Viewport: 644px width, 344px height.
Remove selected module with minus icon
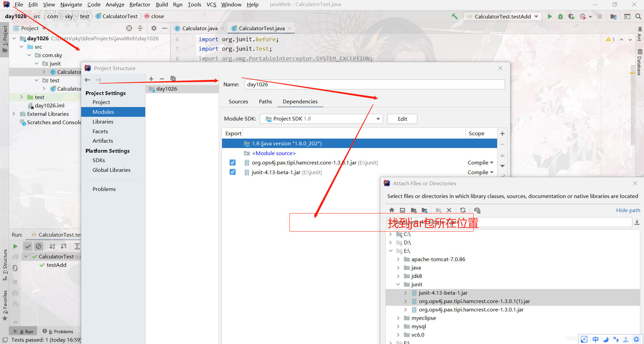click(162, 79)
